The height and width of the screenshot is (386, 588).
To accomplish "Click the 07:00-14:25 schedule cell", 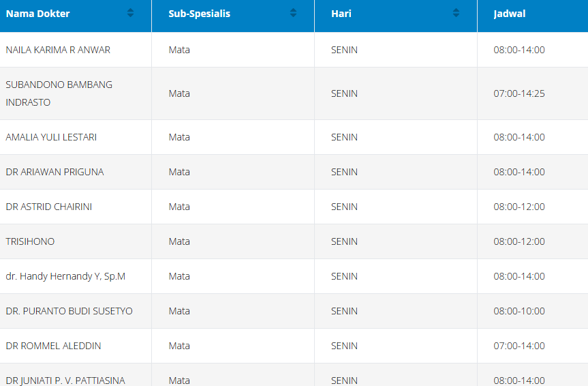I will click(x=519, y=93).
